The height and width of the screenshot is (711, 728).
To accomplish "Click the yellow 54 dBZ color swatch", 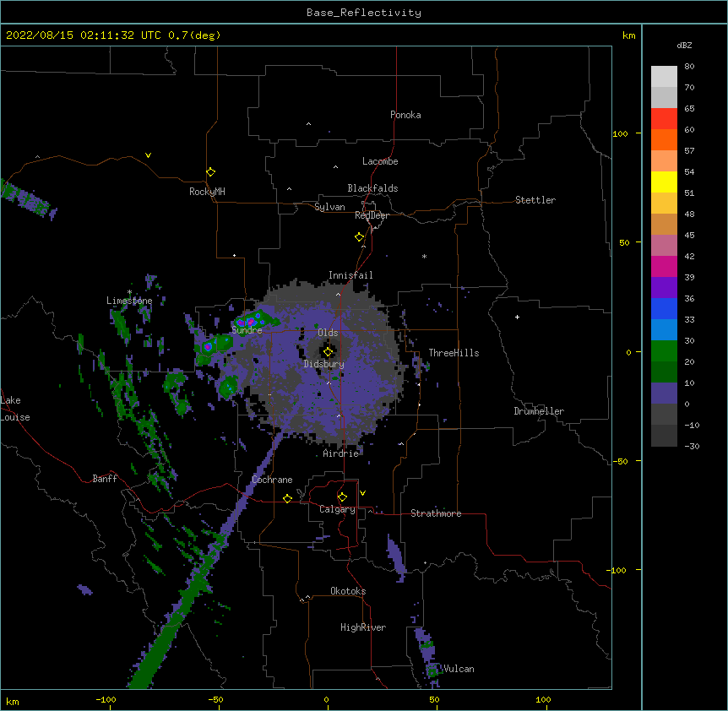I will [664, 182].
